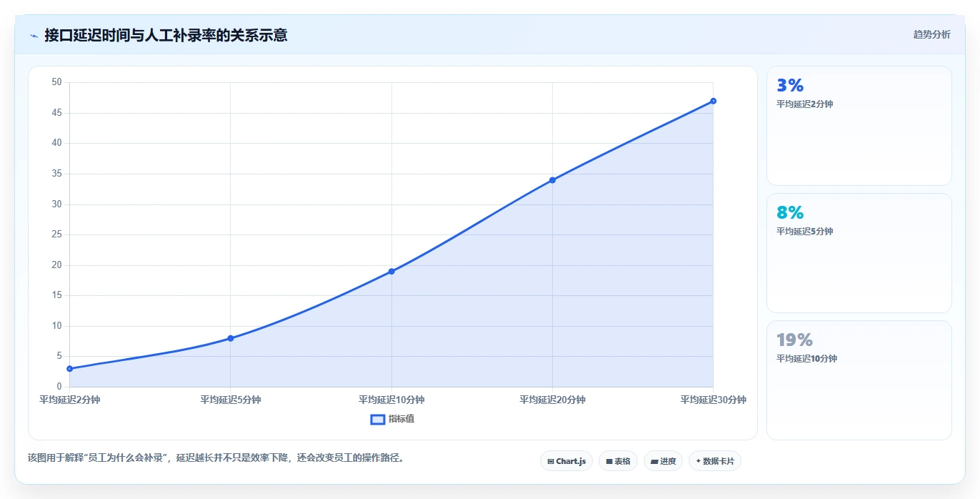Toggle the 指标值 legend label

pos(401,419)
